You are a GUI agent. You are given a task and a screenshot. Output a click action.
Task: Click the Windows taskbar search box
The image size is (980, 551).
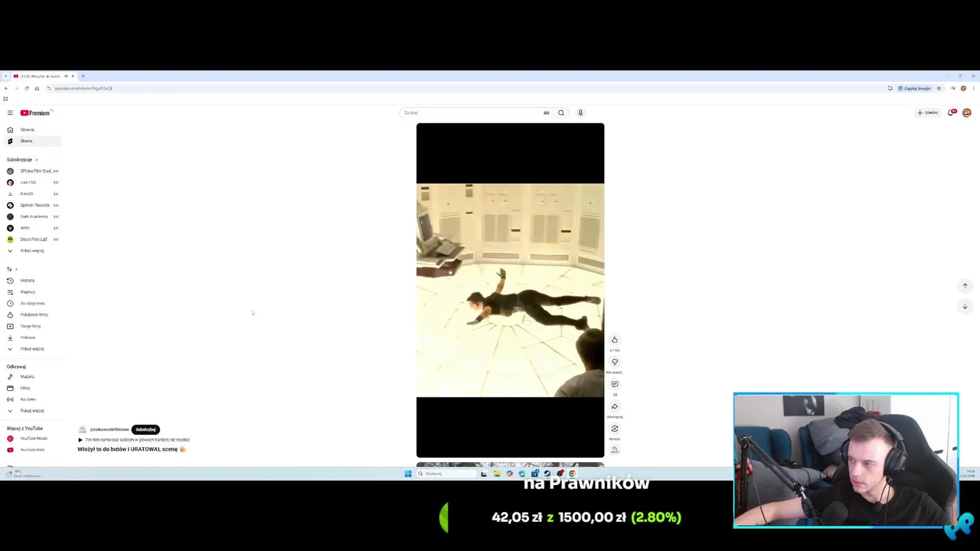coord(446,474)
